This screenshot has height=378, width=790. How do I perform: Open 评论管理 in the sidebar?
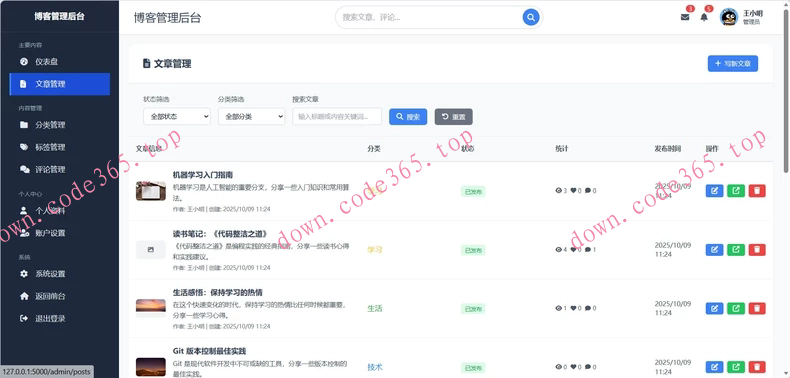(59, 169)
